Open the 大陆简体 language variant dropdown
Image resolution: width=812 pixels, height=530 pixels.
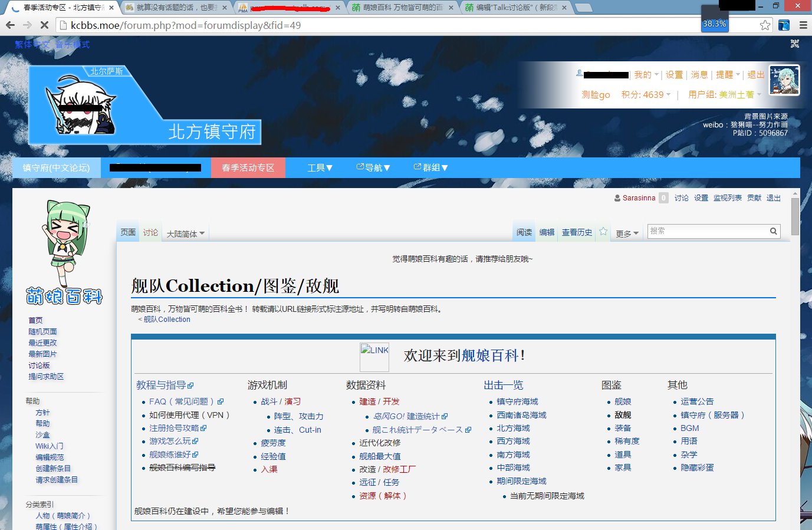[x=186, y=234]
